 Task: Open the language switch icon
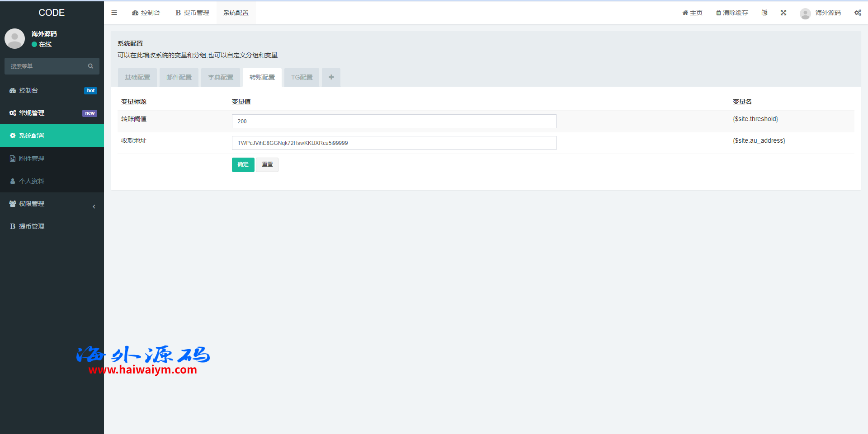pyautogui.click(x=764, y=13)
